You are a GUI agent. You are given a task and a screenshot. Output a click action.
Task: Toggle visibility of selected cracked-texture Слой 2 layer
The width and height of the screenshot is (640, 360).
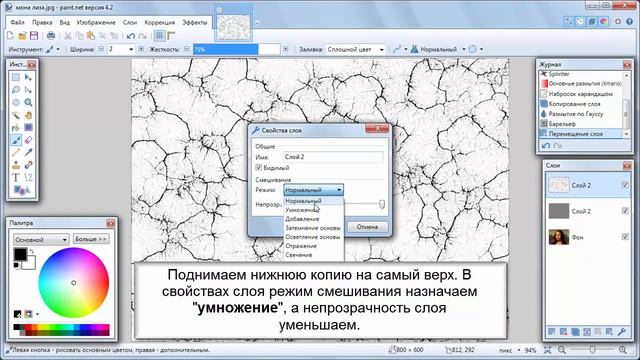click(624, 185)
